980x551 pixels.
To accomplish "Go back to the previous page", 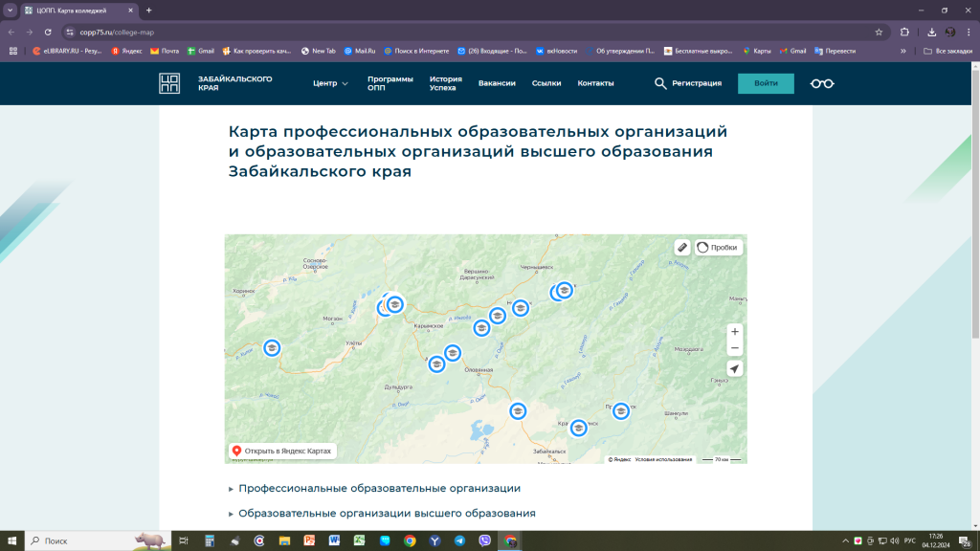I will [x=11, y=32].
